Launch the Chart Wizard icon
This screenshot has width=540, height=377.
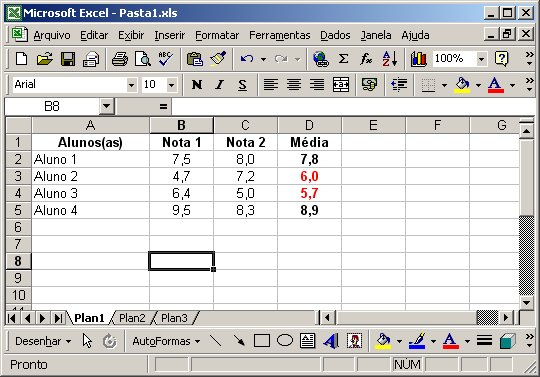pos(419,59)
